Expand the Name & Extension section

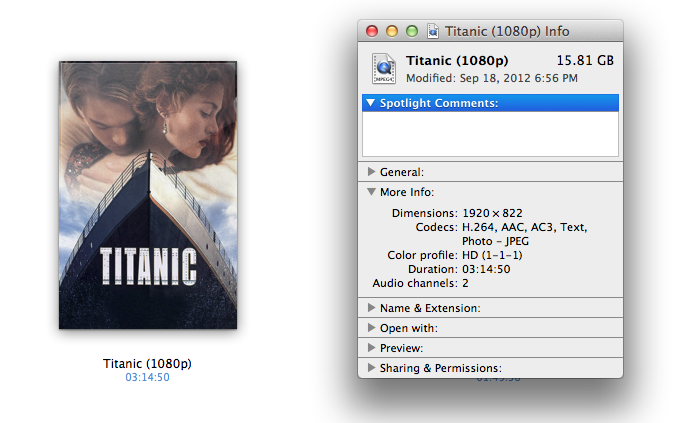(x=371, y=308)
